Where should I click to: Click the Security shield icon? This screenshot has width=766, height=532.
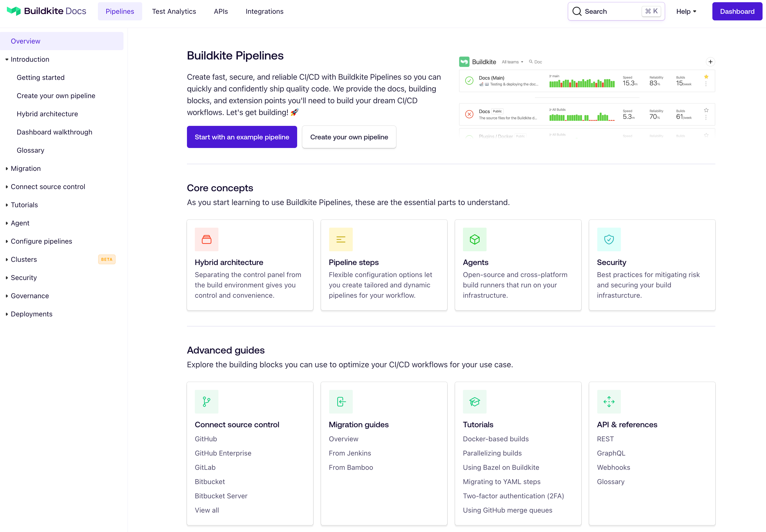click(x=609, y=239)
